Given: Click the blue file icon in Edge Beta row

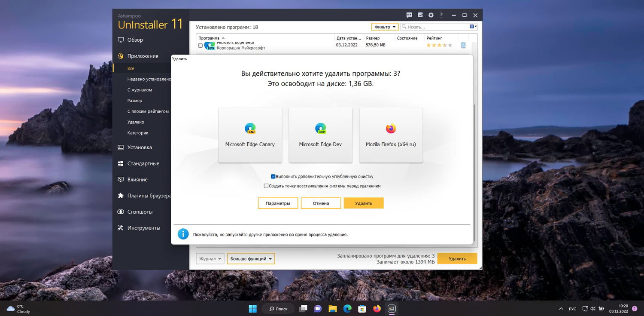Looking at the screenshot, I should (463, 45).
